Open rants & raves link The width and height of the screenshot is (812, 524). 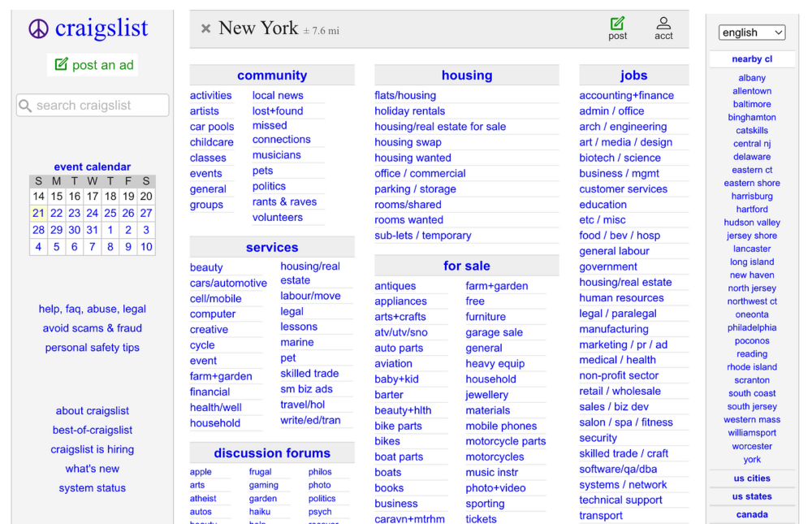284,201
